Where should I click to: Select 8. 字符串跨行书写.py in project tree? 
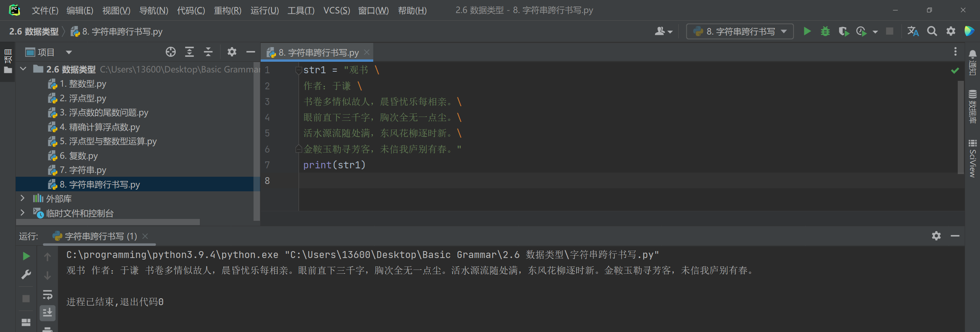94,184
